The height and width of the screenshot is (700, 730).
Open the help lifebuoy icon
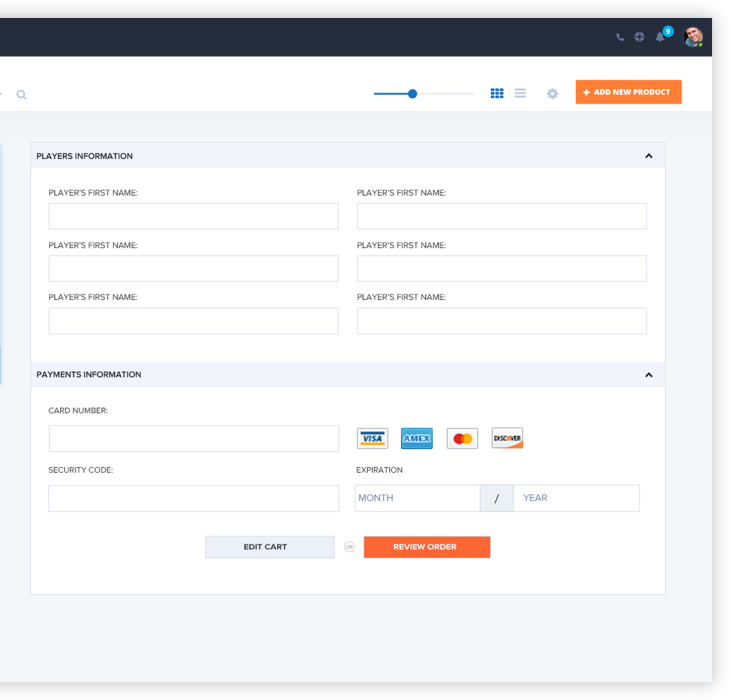tap(639, 37)
